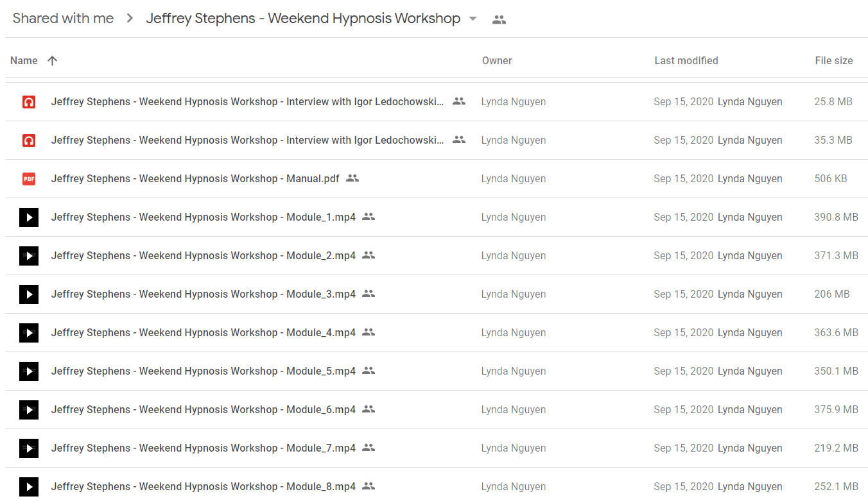The width and height of the screenshot is (868, 501).
Task: Click the 506 KB file size
Action: click(x=831, y=179)
